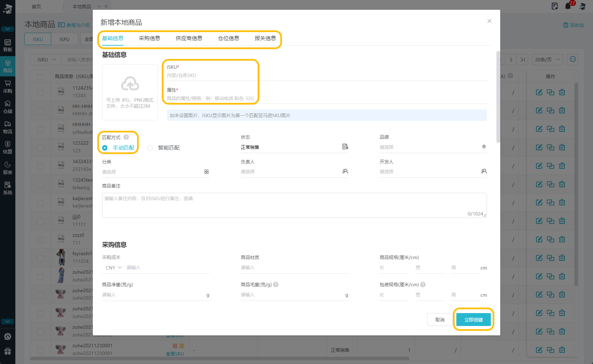The image size is (593, 364).
Task: Open the 物流 logistics sidebar icon
Action: 8,127
